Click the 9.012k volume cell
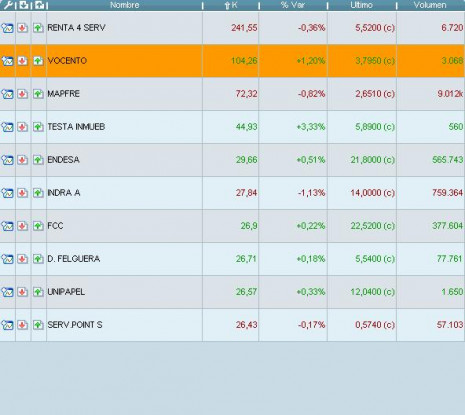This screenshot has height=415, width=465. pos(450,94)
